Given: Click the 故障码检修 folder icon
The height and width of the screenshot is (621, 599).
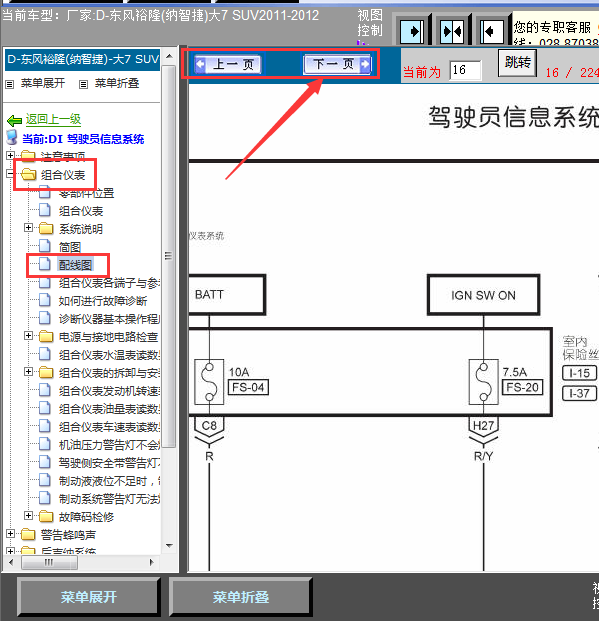Looking at the screenshot, I should pos(46,516).
